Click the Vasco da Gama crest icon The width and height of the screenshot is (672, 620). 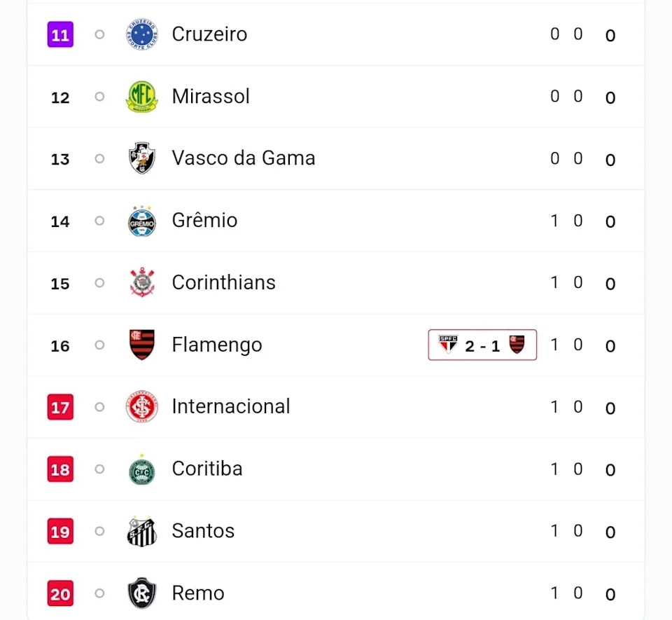pyautogui.click(x=141, y=158)
